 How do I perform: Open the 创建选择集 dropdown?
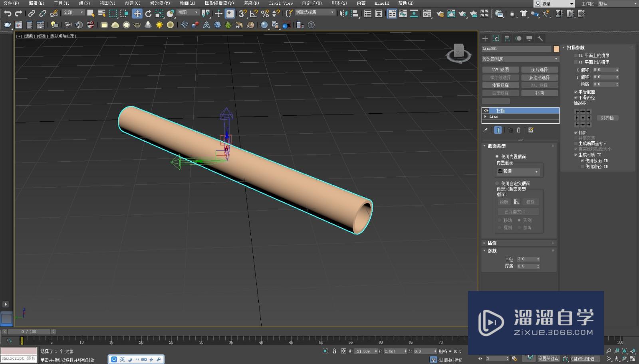[x=315, y=12]
